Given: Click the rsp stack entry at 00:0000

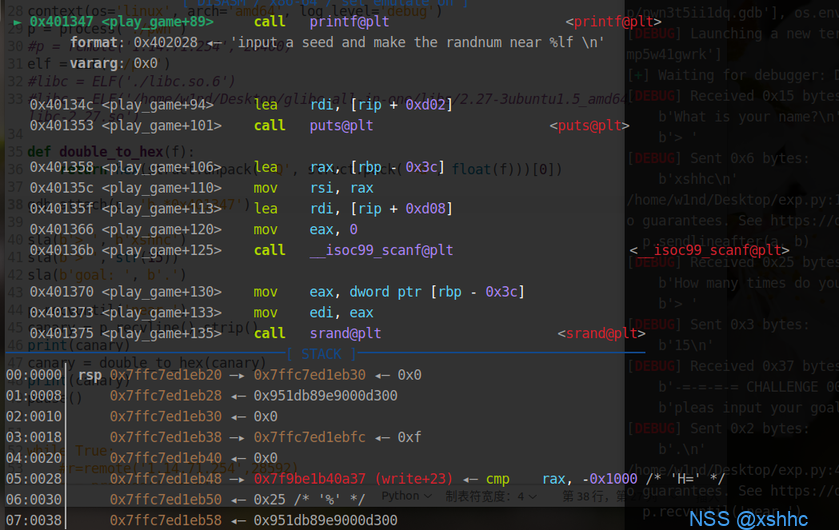Looking at the screenshot, I should coord(90,375).
